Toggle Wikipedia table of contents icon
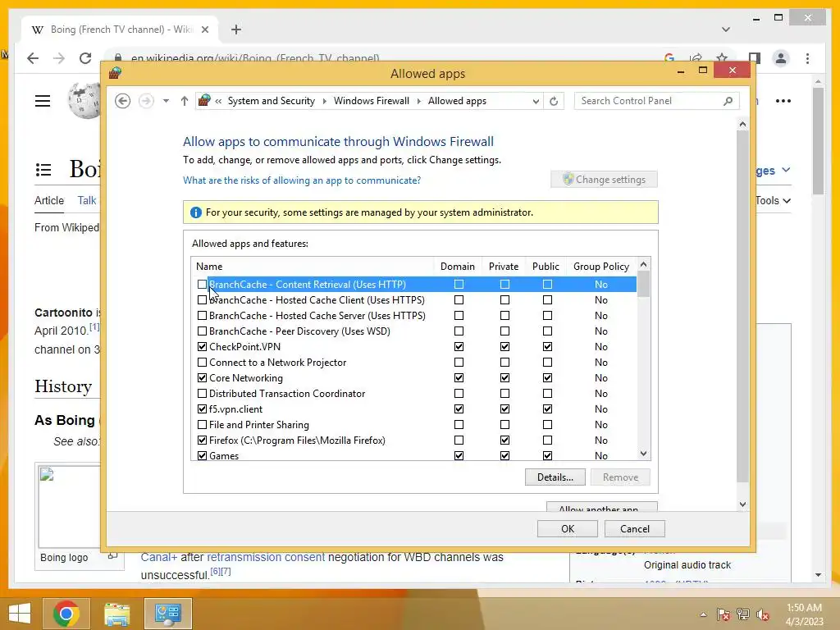This screenshot has height=630, width=840. coord(43,170)
